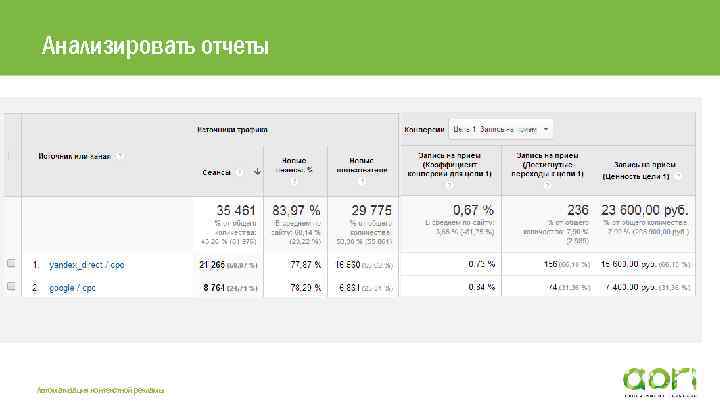Viewport: 720px width, 405px height.
Task: Click the 21 266 sessions cell
Action: 212,265
